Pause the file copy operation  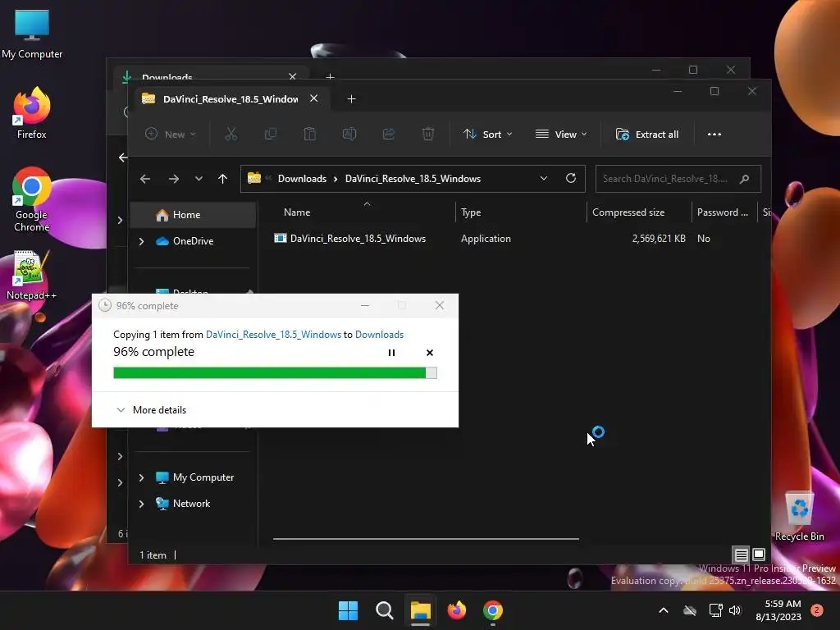[391, 353]
